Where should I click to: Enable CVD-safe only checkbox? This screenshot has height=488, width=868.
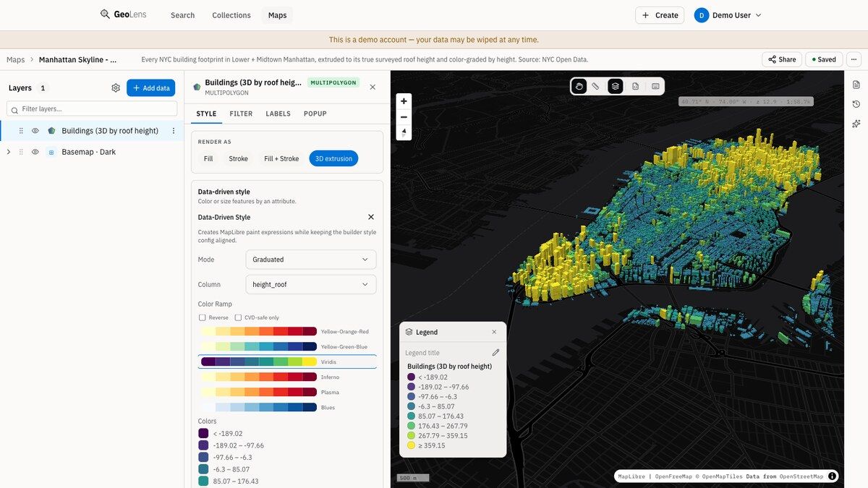pyautogui.click(x=238, y=317)
